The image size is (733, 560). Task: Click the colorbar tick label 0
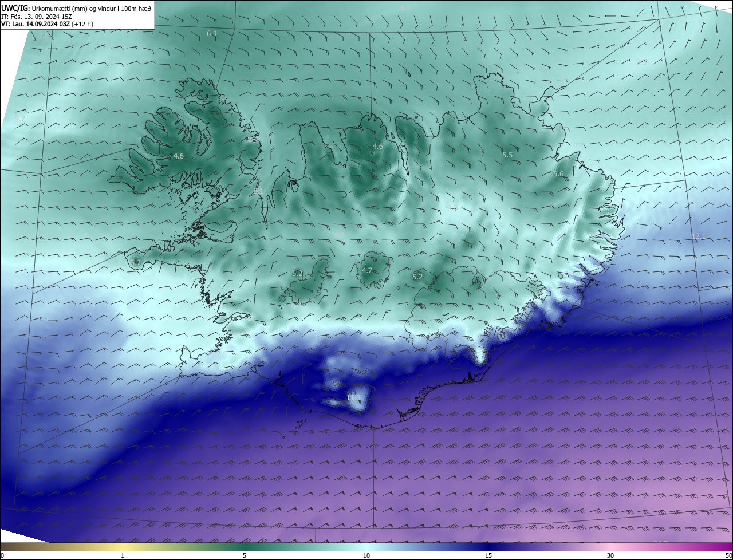(2, 555)
